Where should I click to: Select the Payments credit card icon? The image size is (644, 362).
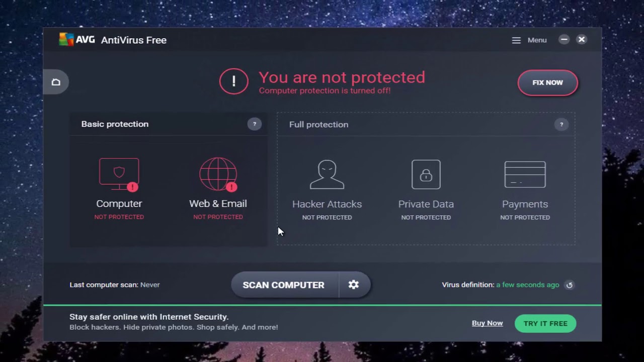tap(525, 174)
